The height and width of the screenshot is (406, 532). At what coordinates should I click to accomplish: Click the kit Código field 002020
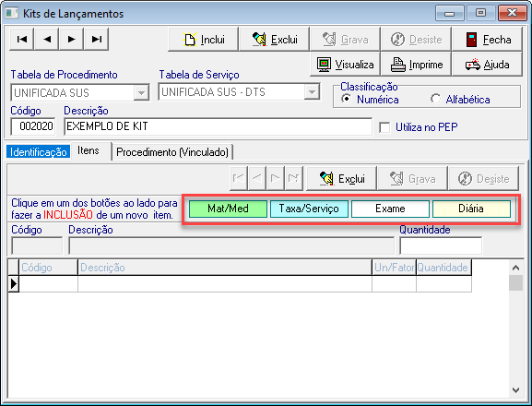tap(33, 126)
